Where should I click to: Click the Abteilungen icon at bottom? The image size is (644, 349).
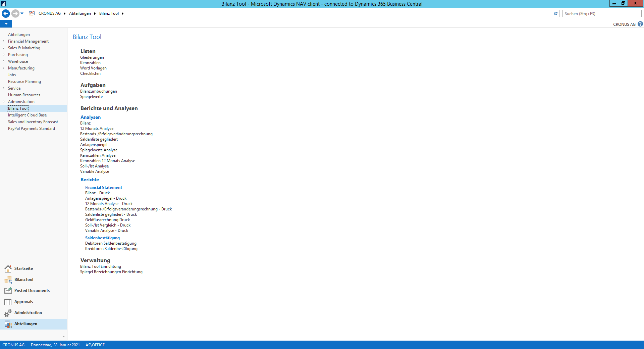click(x=8, y=324)
